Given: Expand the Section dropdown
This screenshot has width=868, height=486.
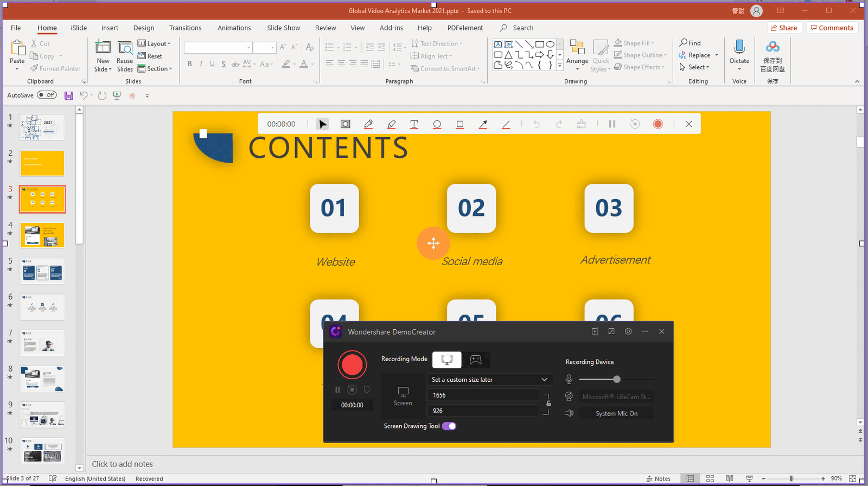Looking at the screenshot, I should pos(155,69).
